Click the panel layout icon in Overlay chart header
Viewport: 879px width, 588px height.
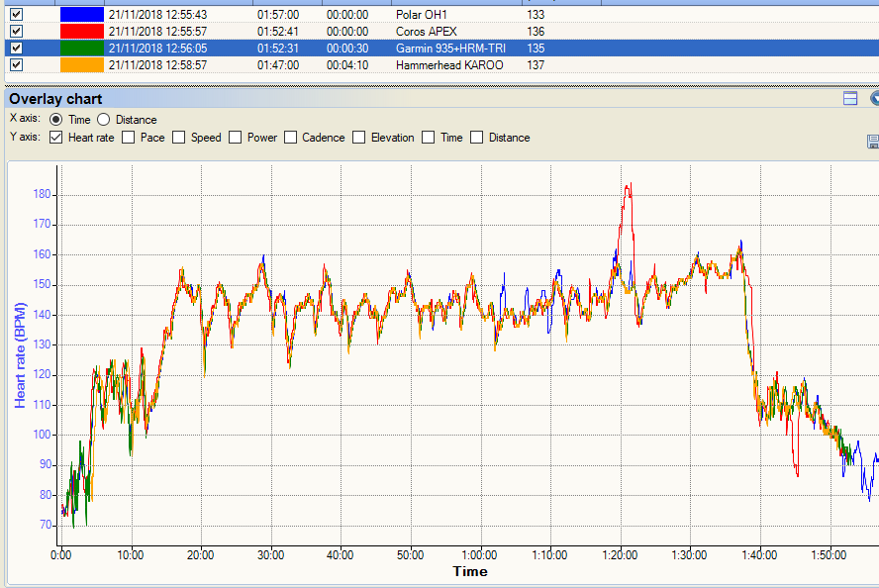849,99
